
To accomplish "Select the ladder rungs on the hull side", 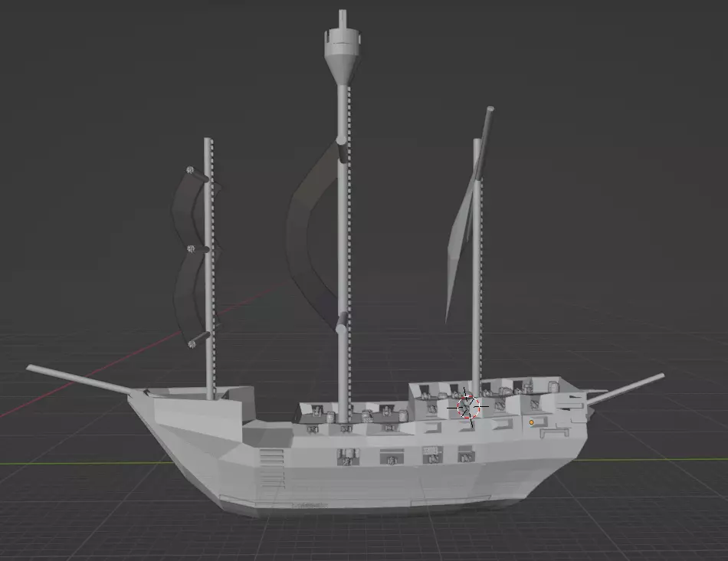I will (271, 468).
